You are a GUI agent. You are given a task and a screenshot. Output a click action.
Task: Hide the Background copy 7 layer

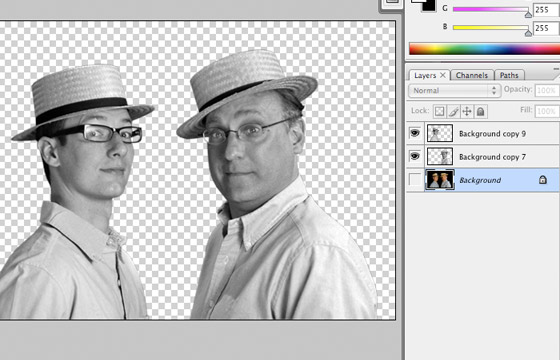(x=415, y=156)
